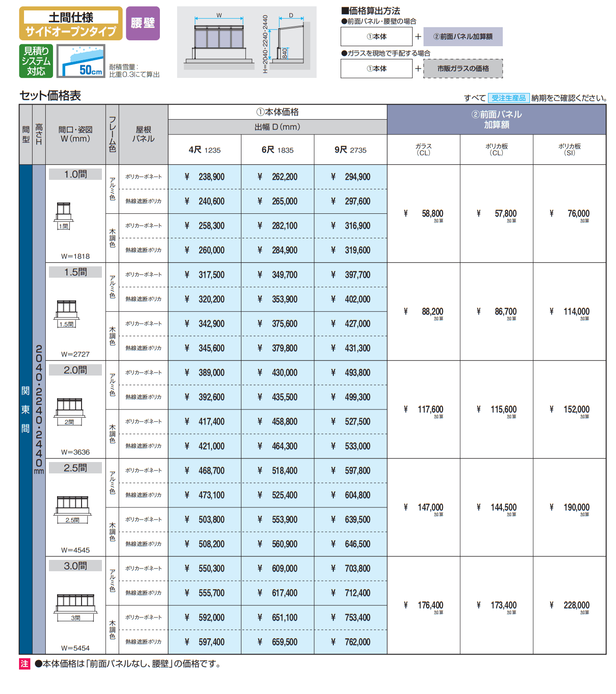Viewport: 616px width, 694px height.
Task: Toggle the 木調色 frame option for 2.0間
Action: (111, 434)
